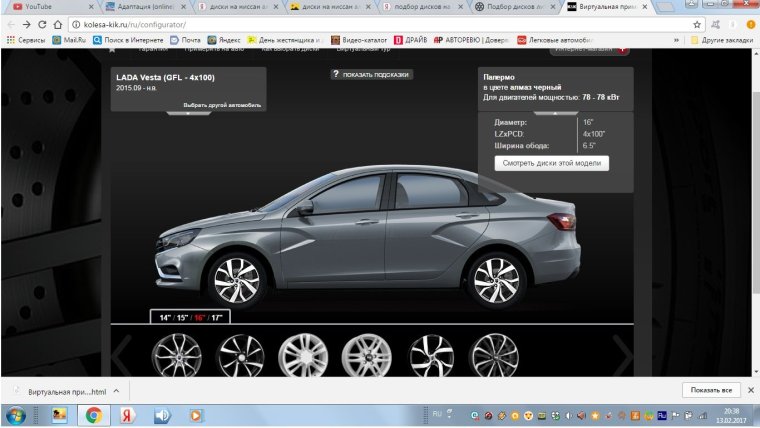Click Смотреть диски этой модели button
The width and height of the screenshot is (760, 428).
pyautogui.click(x=551, y=163)
